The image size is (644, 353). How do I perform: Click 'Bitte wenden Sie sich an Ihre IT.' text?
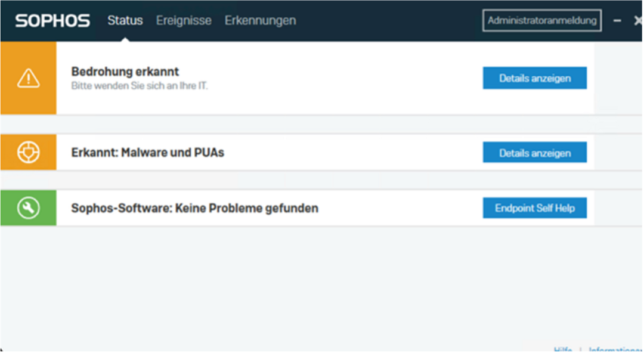click(x=139, y=86)
